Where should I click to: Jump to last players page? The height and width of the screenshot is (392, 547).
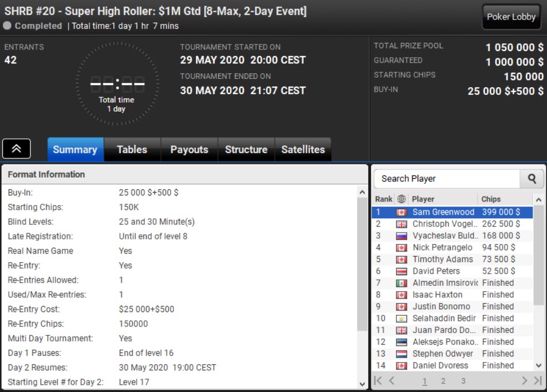pos(538,380)
